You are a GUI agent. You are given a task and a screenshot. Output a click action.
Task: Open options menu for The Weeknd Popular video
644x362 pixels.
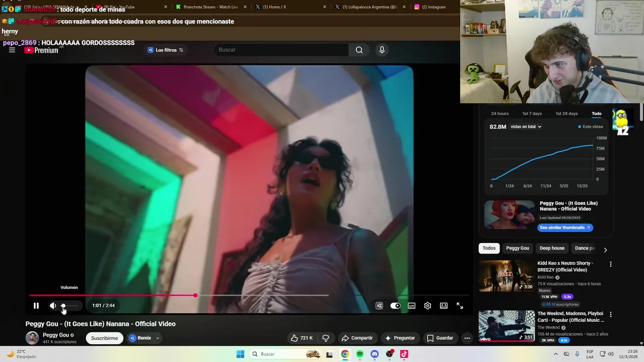tap(611, 314)
